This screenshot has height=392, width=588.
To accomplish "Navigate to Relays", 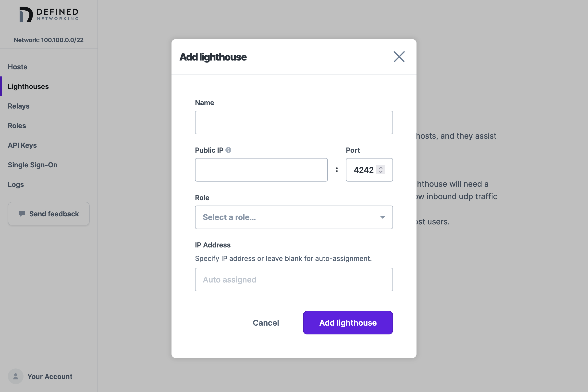I will [x=19, y=106].
